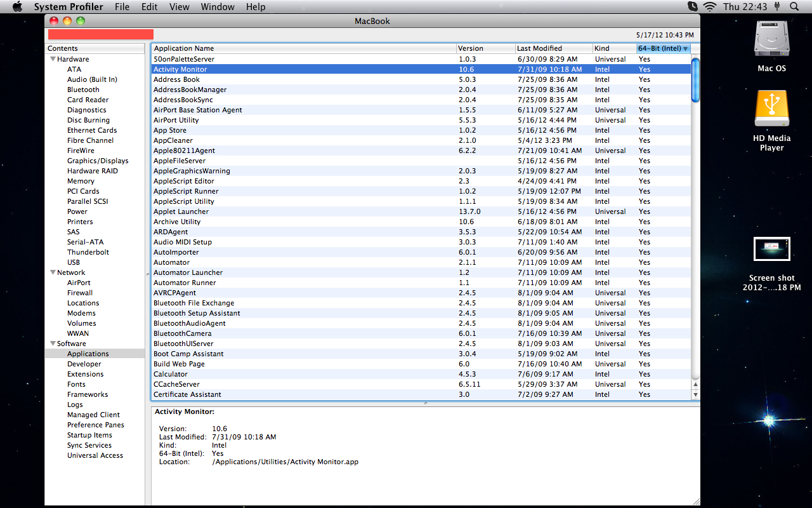Select Volumes under Network

pyautogui.click(x=82, y=323)
